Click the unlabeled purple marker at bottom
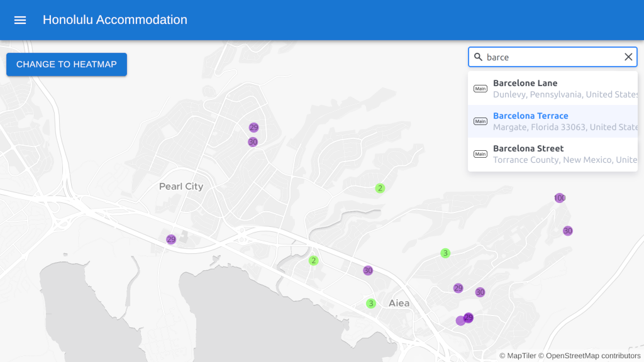This screenshot has height=362, width=644. click(460, 321)
